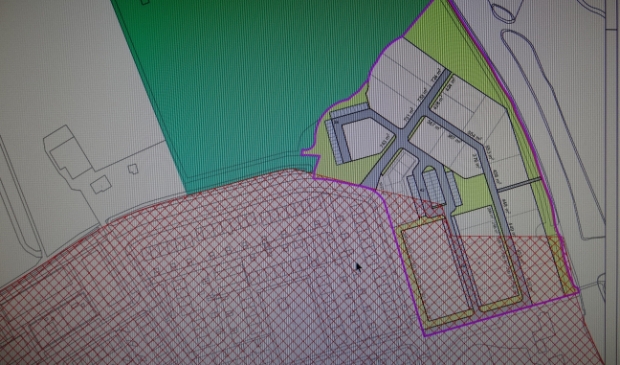Select the plot enclosed by the U-shaped road
This screenshot has height=365, width=620.
(368, 138)
